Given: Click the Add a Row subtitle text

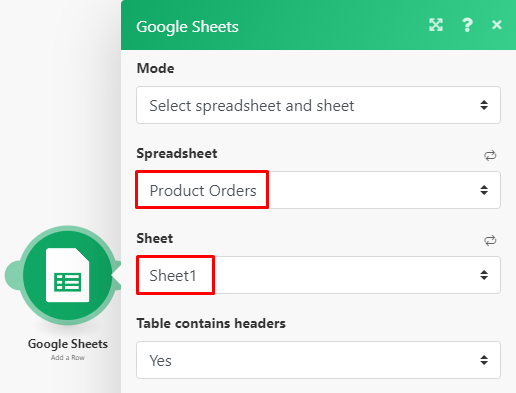Looking at the screenshot, I should 68,358.
